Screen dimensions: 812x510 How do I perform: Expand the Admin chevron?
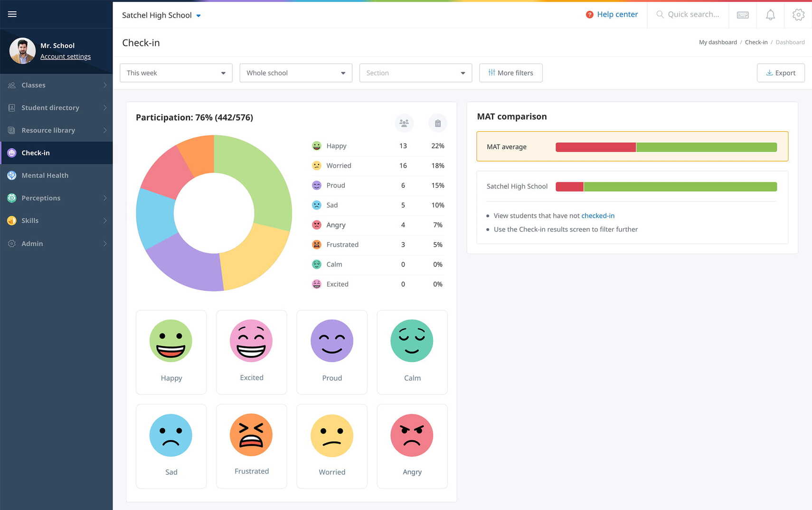tap(105, 243)
